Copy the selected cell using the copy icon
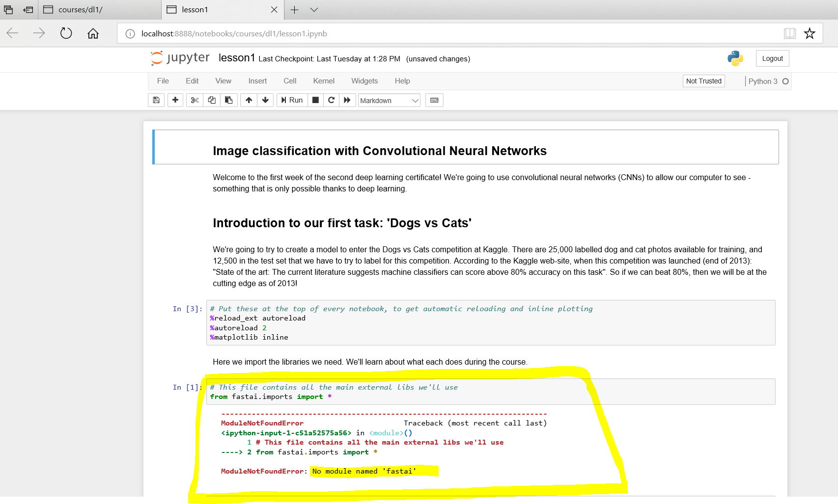The image size is (838, 504). (x=211, y=100)
